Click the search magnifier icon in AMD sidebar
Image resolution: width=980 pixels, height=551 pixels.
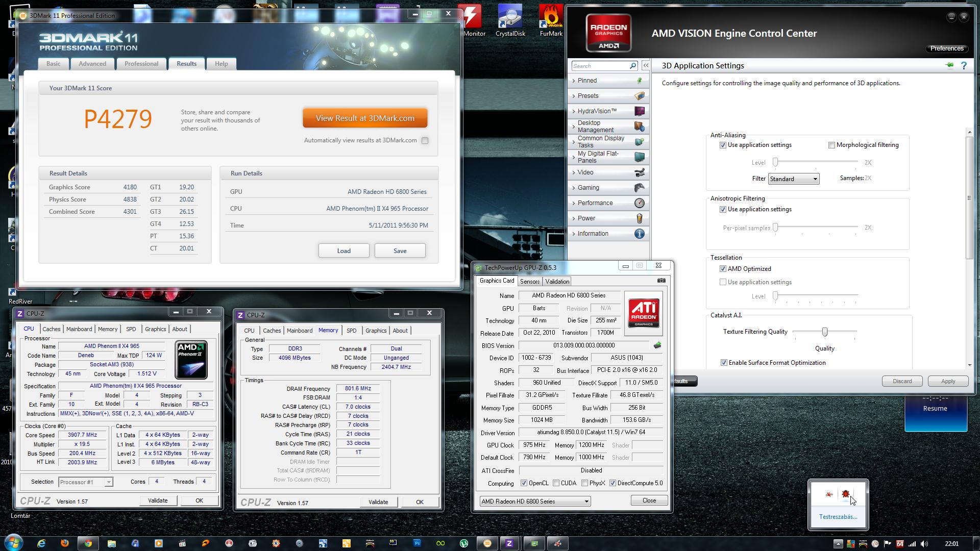click(633, 66)
